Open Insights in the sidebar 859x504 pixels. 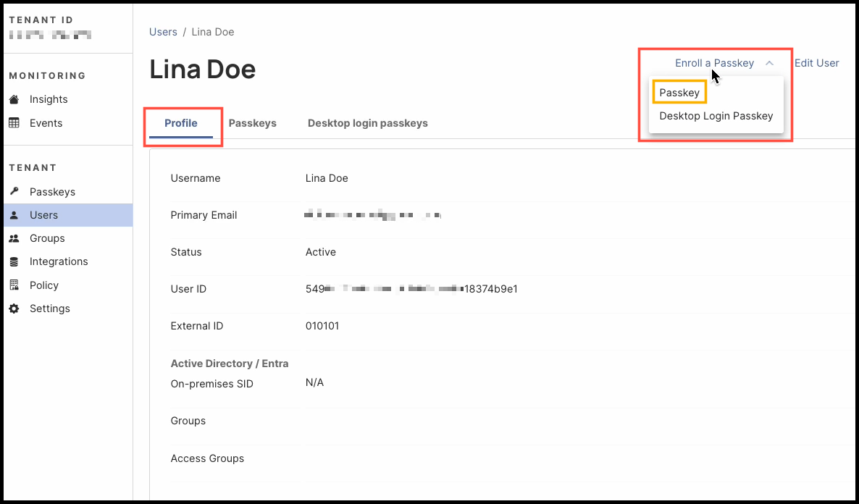tap(49, 99)
